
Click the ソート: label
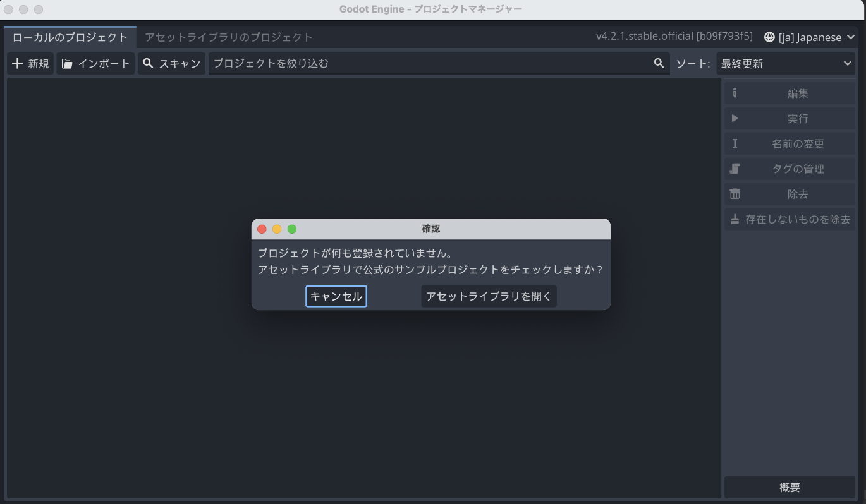point(693,63)
